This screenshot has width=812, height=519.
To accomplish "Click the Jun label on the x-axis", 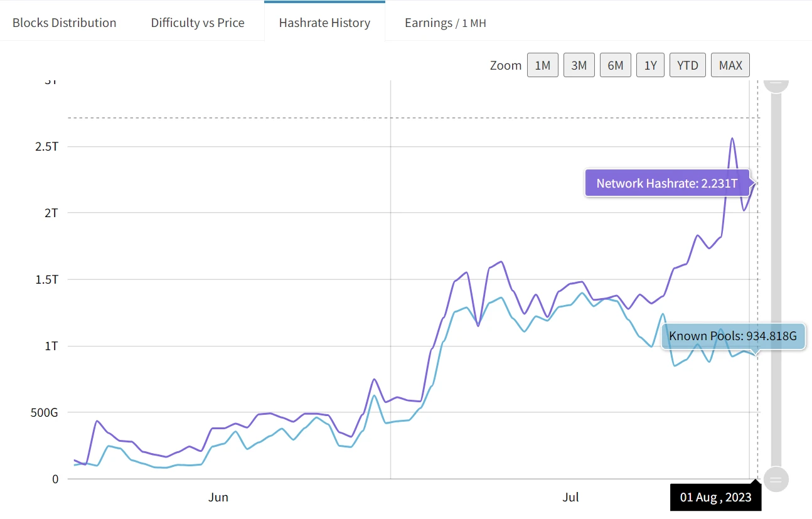I will (218, 498).
